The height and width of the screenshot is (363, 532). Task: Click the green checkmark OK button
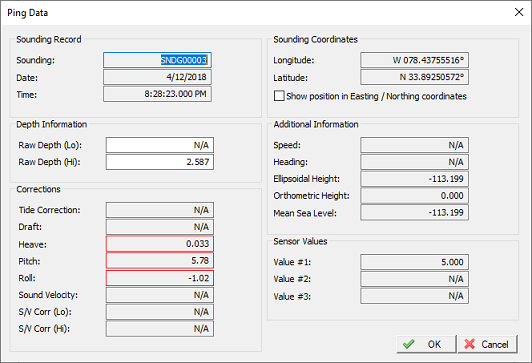[426, 344]
